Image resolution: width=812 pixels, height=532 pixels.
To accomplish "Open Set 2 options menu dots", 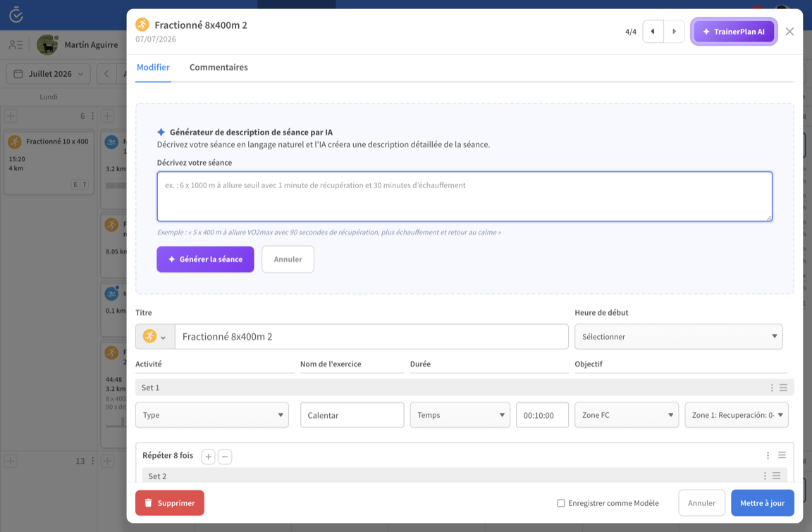I will (x=764, y=476).
